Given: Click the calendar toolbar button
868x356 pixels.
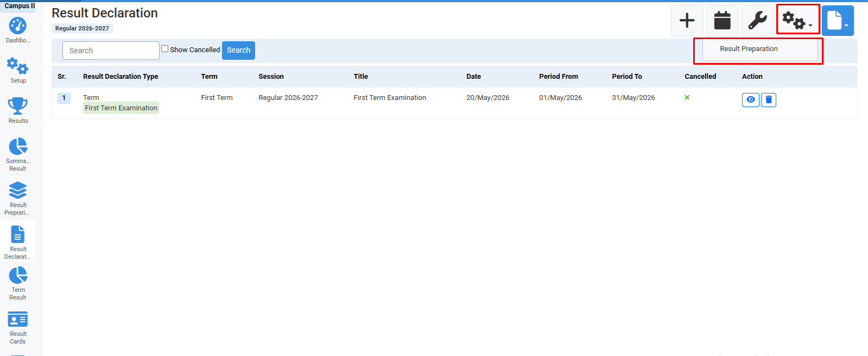Looking at the screenshot, I should [723, 21].
